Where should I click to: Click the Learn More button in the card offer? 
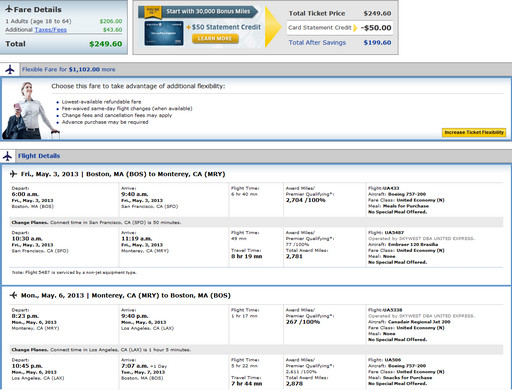click(x=215, y=39)
